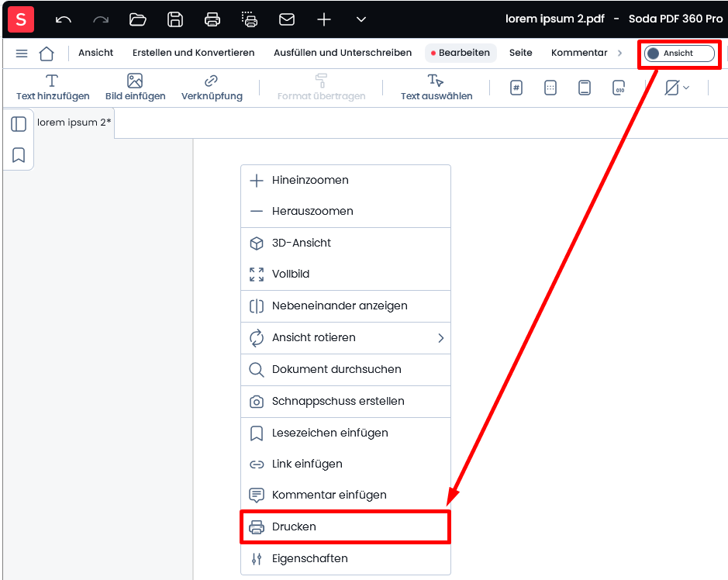
Task: Select 3D-Ansicht menu entry
Action: 346,243
